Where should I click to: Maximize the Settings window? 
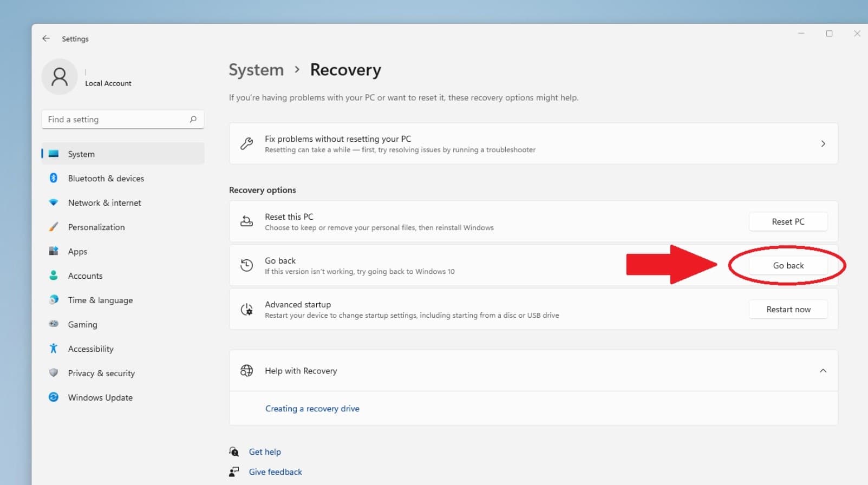829,34
